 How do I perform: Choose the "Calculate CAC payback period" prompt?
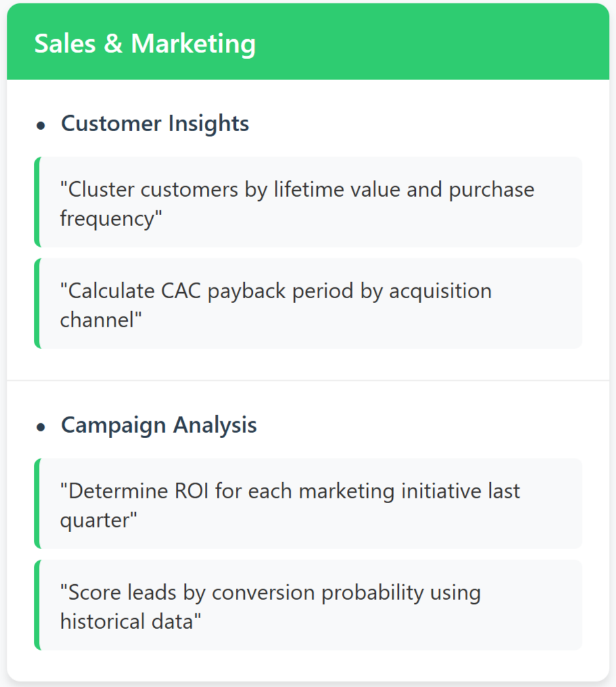click(308, 304)
